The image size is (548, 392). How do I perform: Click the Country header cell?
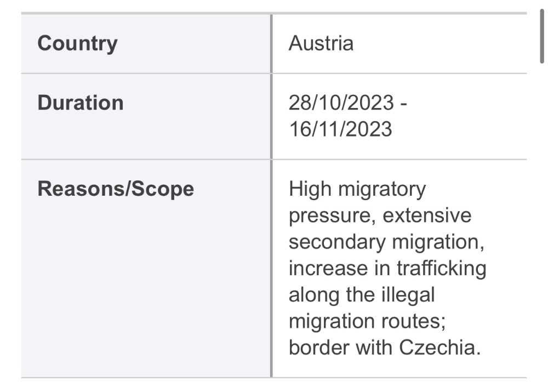click(146, 44)
